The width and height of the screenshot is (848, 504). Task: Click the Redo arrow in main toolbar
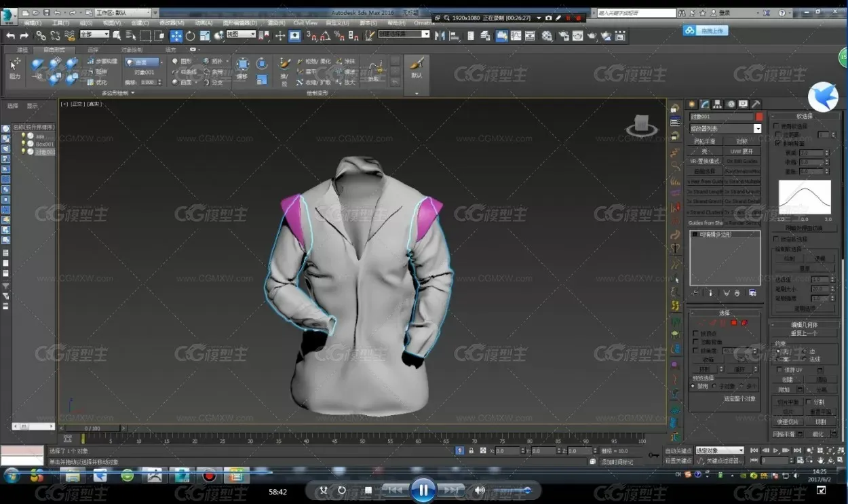(x=24, y=35)
